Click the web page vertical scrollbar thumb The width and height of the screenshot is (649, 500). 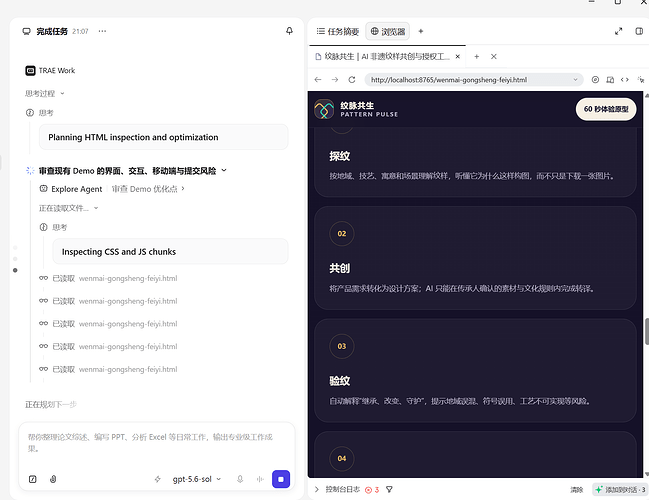pos(647,331)
